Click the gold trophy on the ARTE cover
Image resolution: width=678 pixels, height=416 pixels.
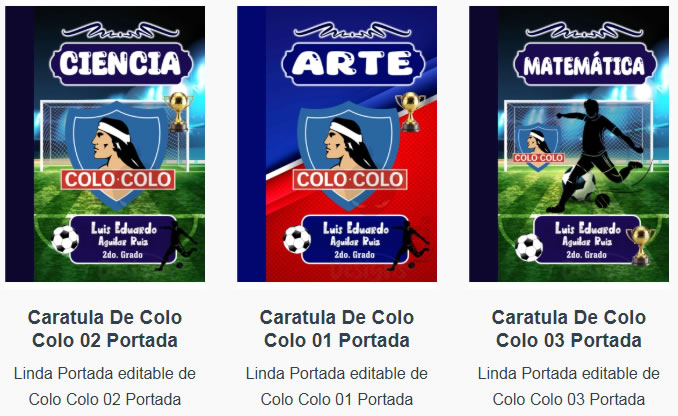pyautogui.click(x=410, y=112)
